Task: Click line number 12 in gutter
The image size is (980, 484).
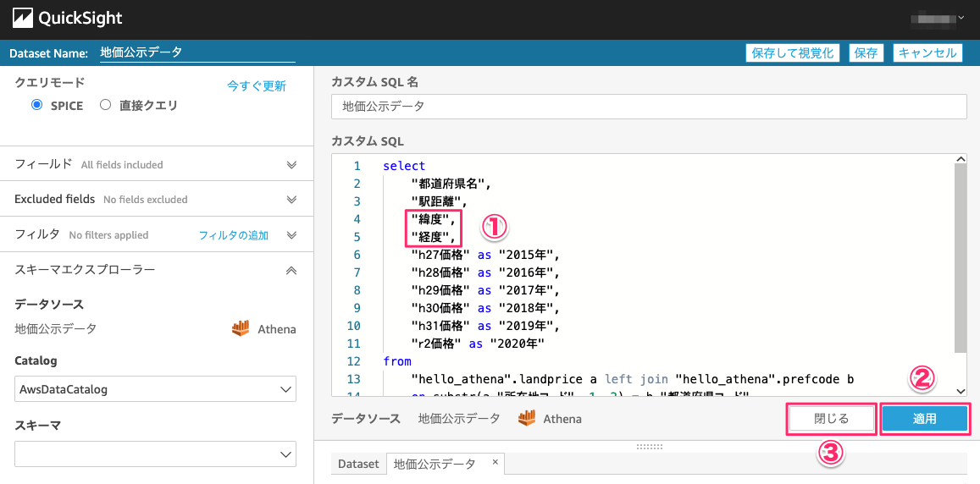Action: point(353,361)
